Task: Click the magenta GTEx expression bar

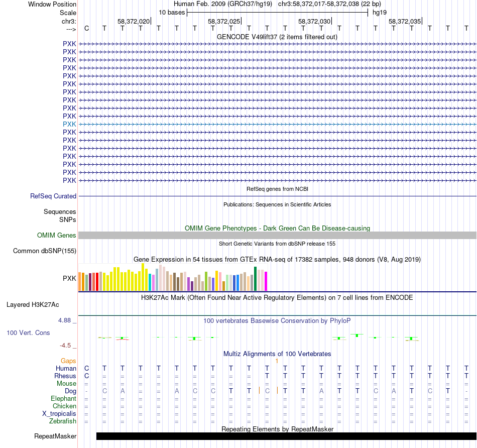Action: tap(266, 281)
